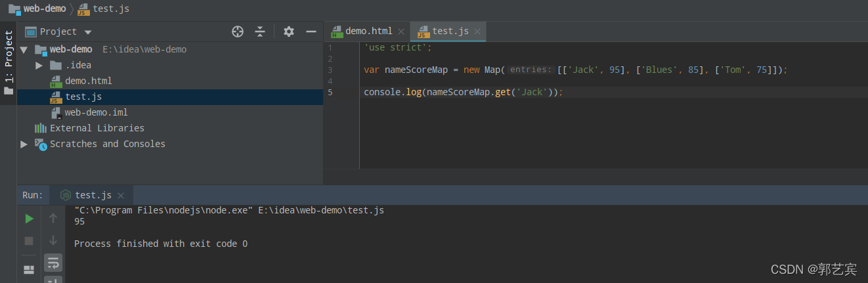
Task: Click the locate/scroll-from-source target icon
Action: click(238, 32)
